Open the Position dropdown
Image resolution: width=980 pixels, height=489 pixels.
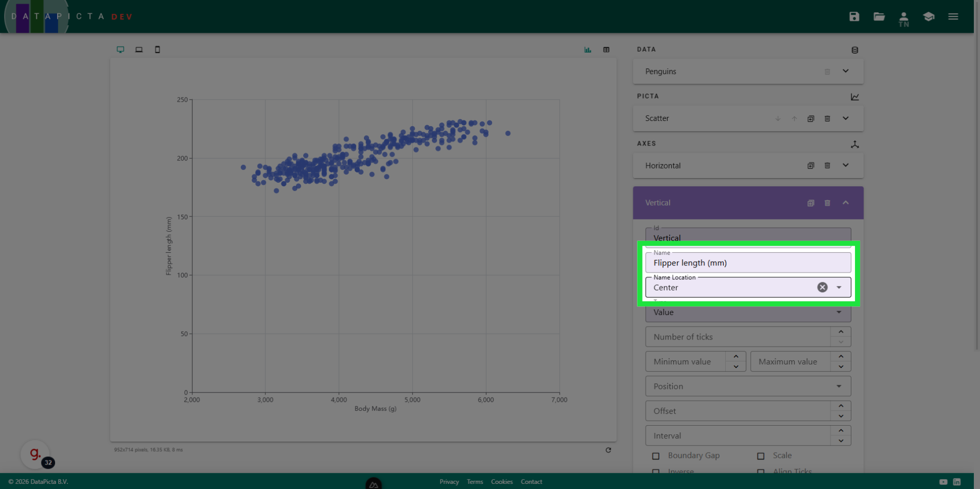pyautogui.click(x=839, y=386)
